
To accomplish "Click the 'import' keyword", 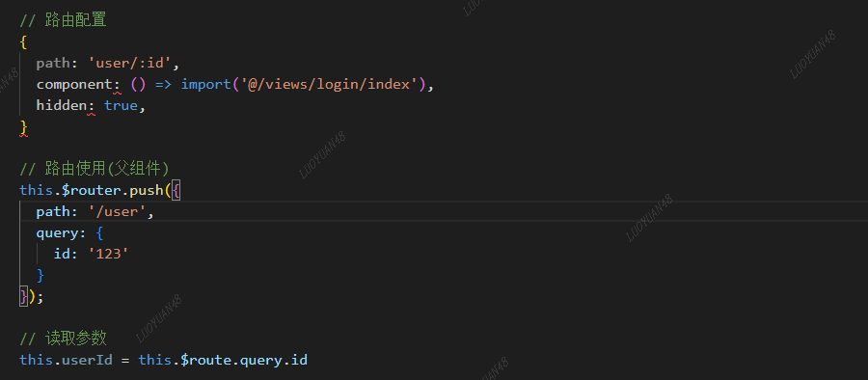I will tap(206, 84).
